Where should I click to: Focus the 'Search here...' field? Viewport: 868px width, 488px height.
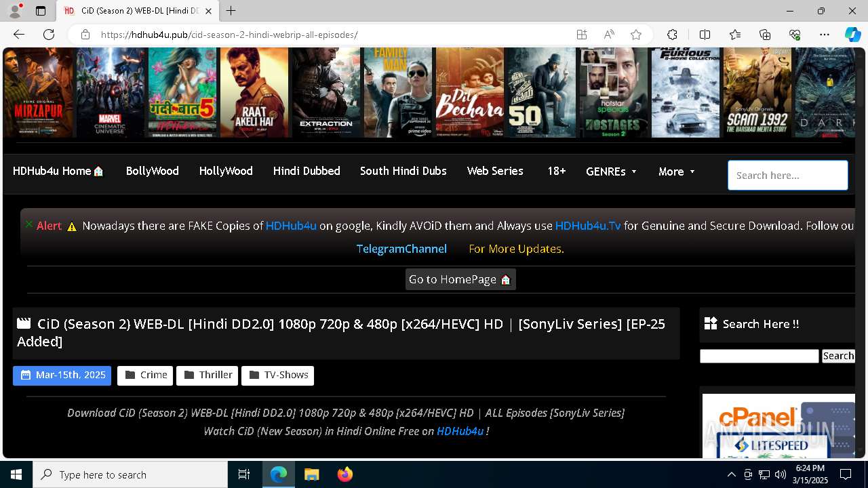787,175
